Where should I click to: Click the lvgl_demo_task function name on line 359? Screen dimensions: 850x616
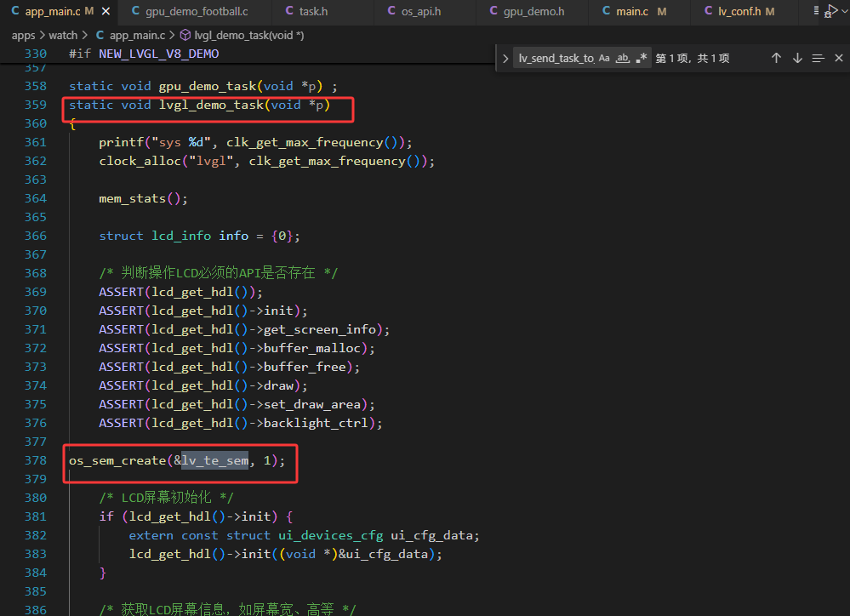(211, 105)
